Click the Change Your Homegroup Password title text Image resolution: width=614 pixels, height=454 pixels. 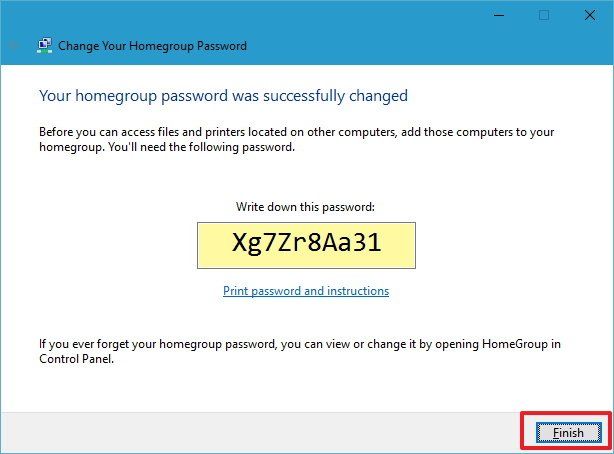152,46
